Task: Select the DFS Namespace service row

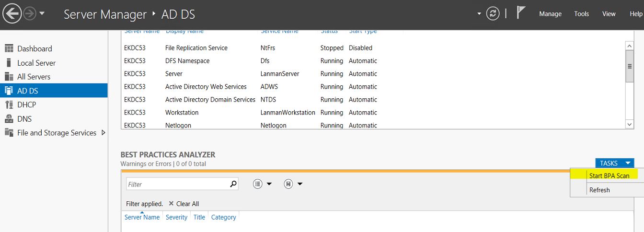Action: [373, 61]
